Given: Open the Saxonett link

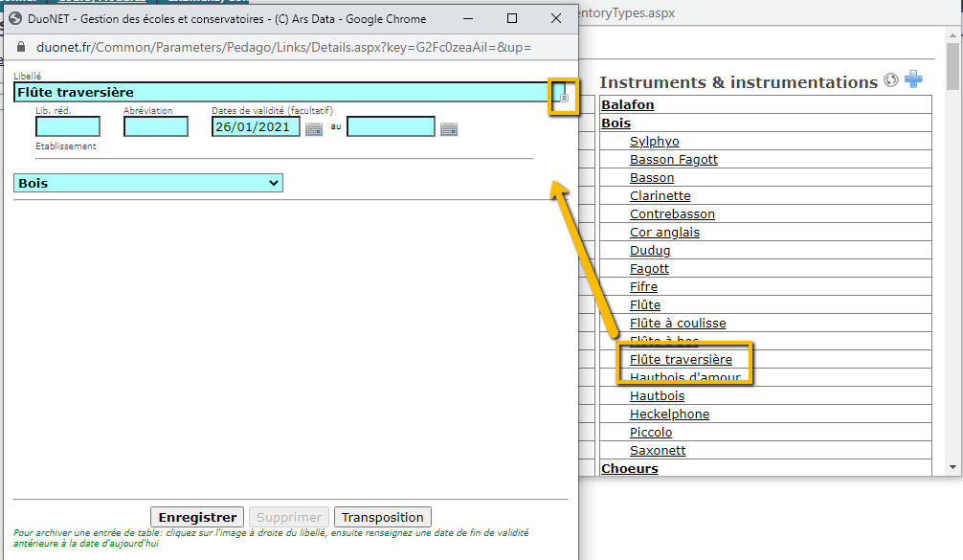Looking at the screenshot, I should 657,450.
